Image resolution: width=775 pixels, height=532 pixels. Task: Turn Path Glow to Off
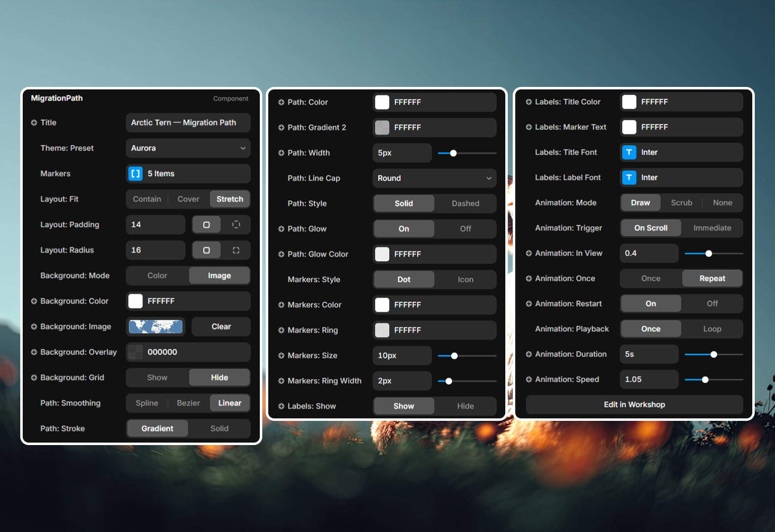tap(465, 229)
